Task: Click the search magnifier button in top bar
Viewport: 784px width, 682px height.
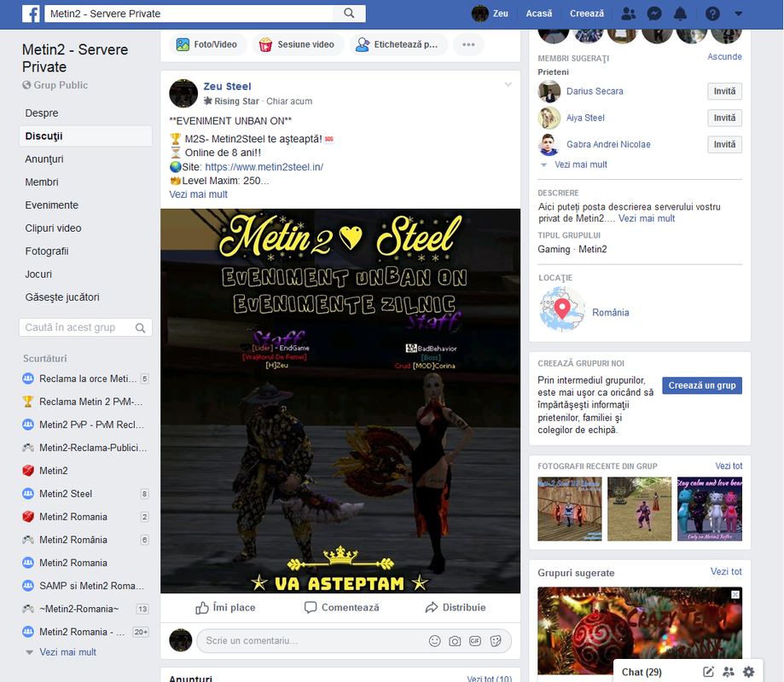Action: [x=349, y=14]
